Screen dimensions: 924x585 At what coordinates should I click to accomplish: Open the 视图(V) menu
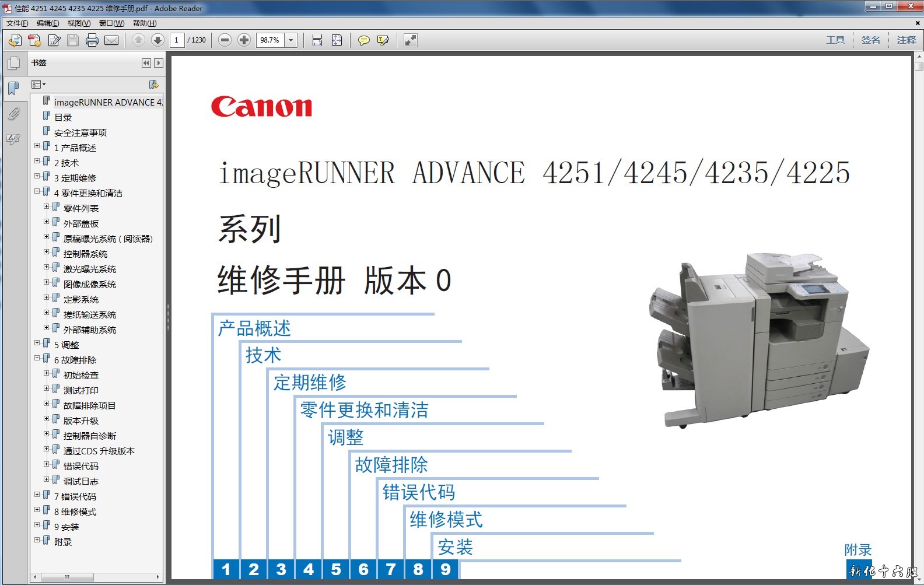point(79,23)
